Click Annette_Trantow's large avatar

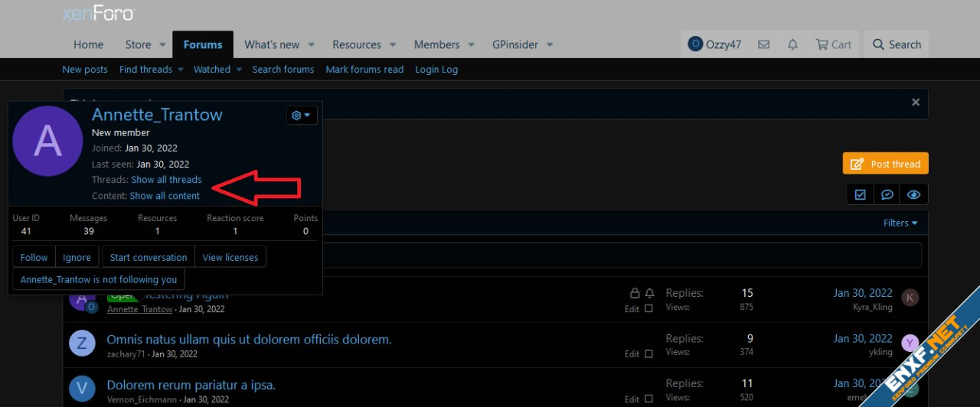coord(47,142)
